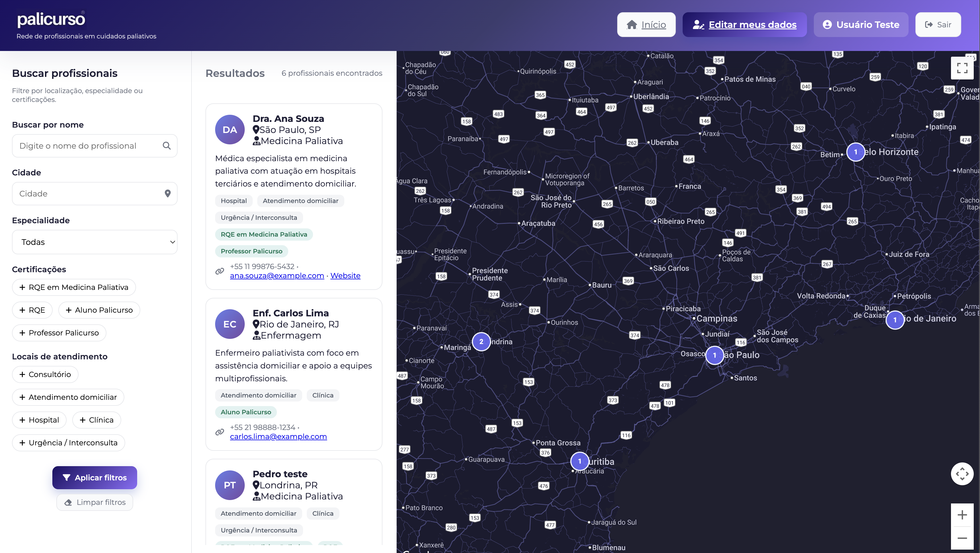Image resolution: width=980 pixels, height=553 pixels.
Task: Open Dra. Ana Souza's Website link
Action: point(345,276)
